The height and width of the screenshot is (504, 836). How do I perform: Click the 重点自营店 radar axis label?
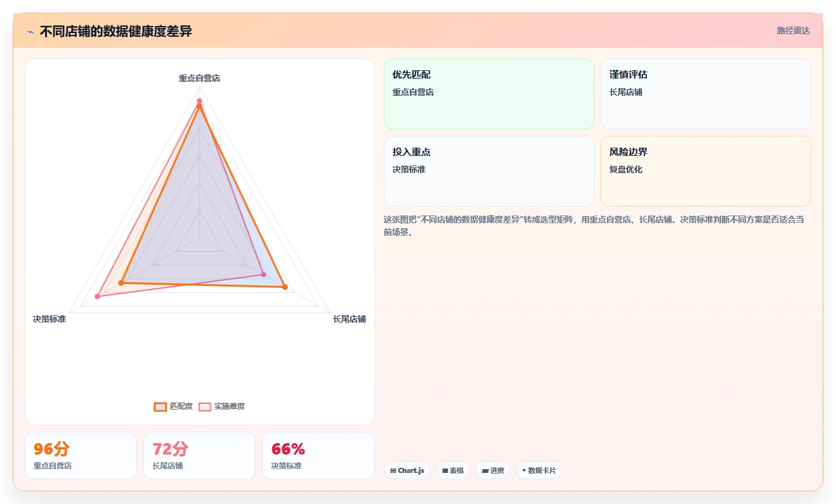point(199,78)
